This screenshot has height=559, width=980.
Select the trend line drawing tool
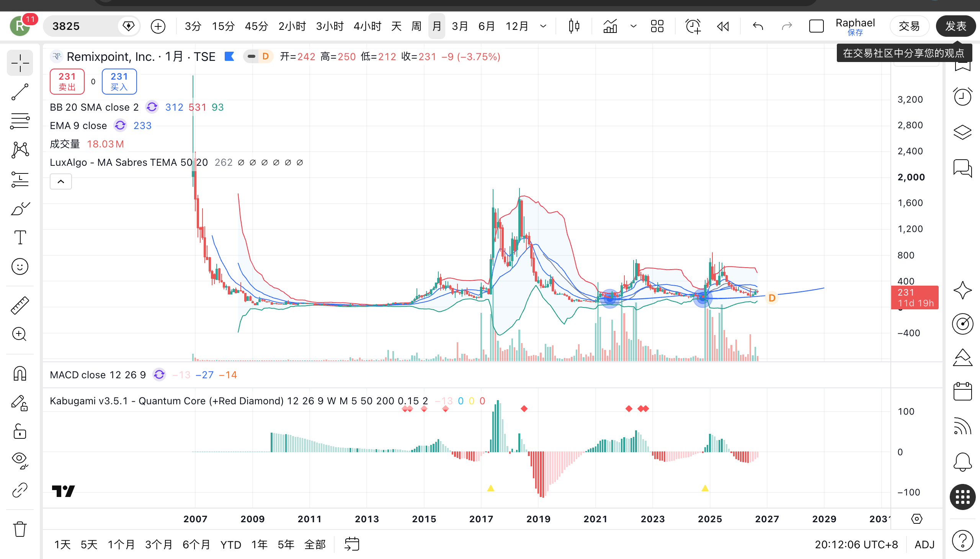pos(20,92)
